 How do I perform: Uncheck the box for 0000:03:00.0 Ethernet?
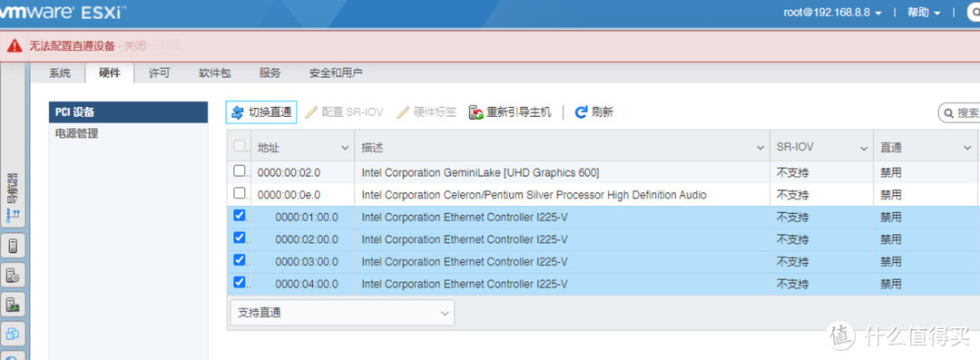pos(240,260)
